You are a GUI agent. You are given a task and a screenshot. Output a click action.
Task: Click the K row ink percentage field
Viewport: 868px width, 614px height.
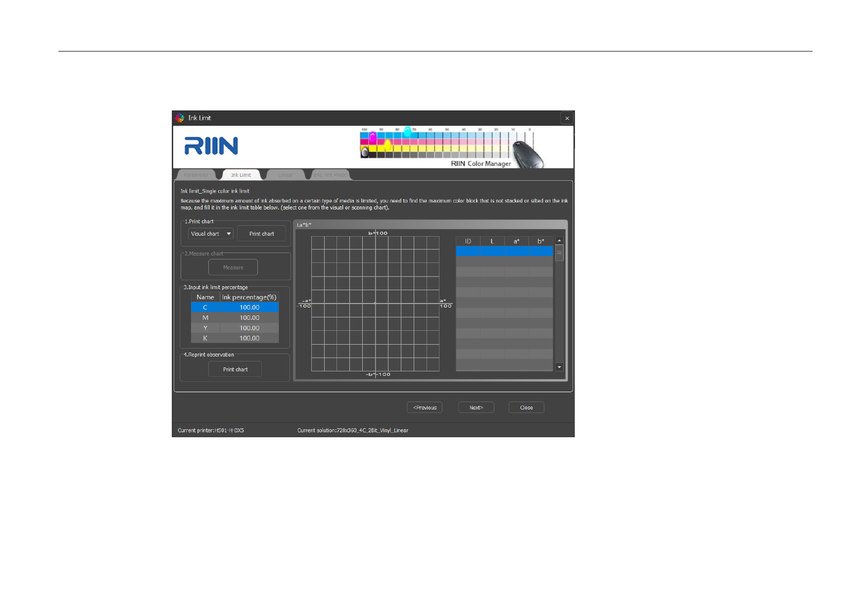click(249, 338)
